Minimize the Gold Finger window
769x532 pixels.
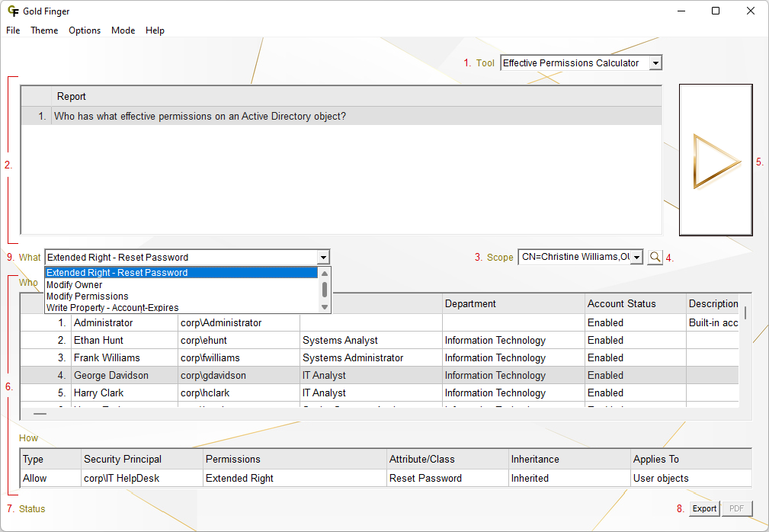pos(681,11)
